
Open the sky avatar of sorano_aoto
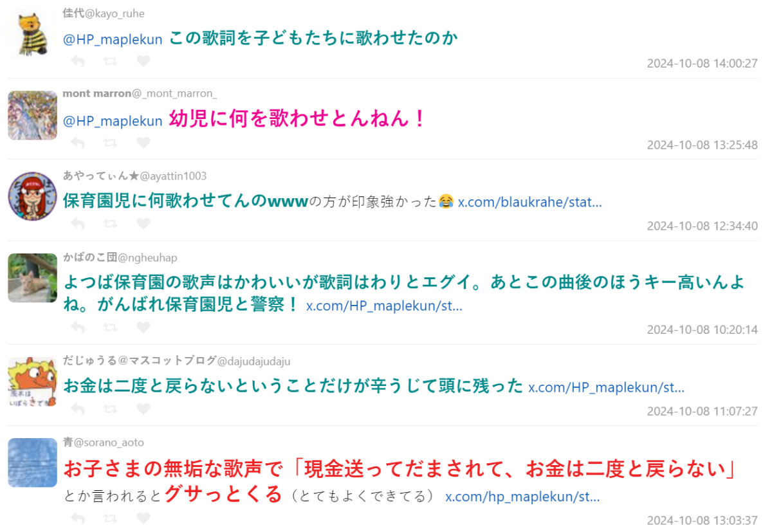coord(32,463)
